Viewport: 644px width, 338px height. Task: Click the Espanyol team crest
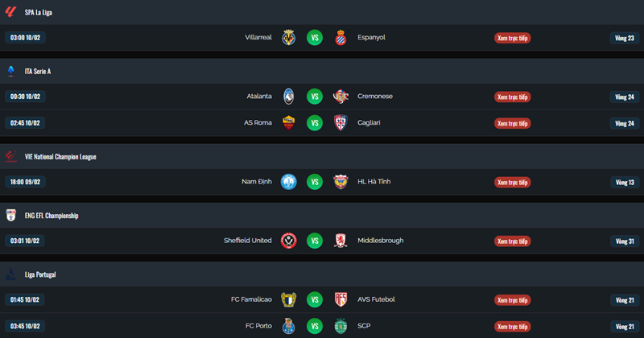click(x=341, y=38)
